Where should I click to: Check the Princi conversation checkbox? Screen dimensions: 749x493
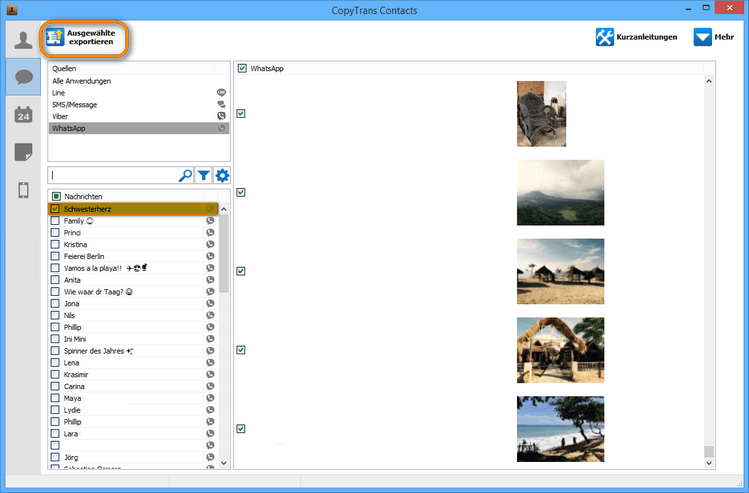55,233
